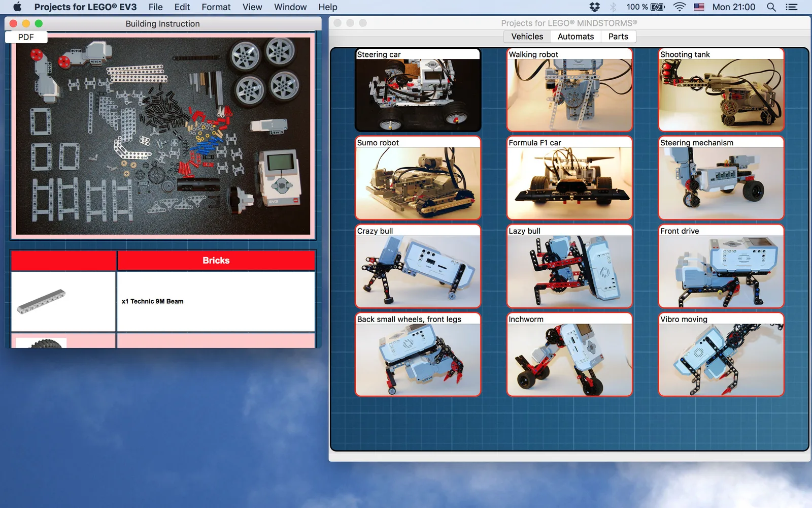Click the Wi-Fi status icon
Screen dimensions: 812x508
coord(680,7)
